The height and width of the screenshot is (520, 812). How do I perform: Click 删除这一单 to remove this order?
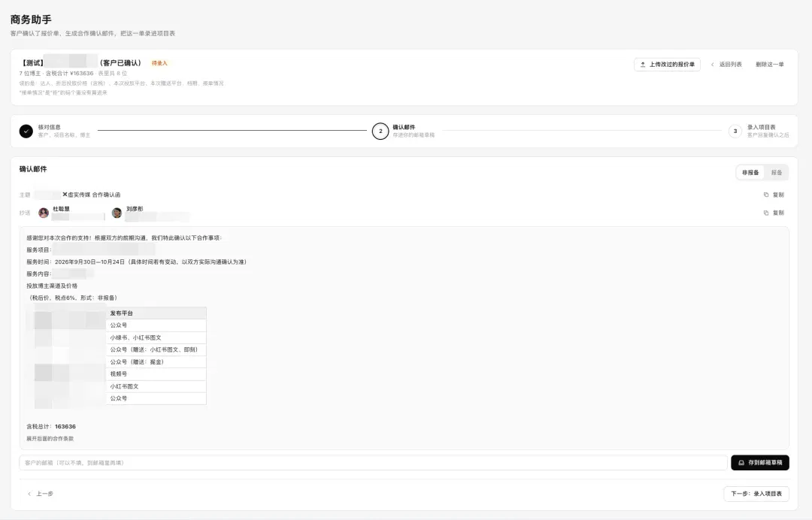click(x=770, y=65)
